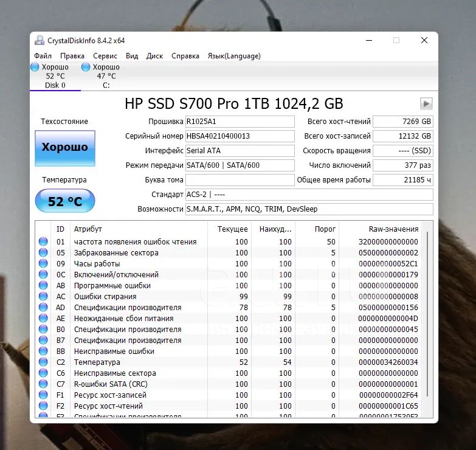The image size is (476, 450).
Task: Click the power-on count value 377 раз
Action: [x=403, y=165]
